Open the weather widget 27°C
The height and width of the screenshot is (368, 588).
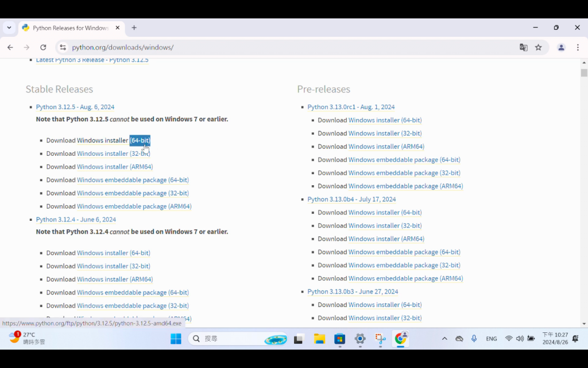tap(27, 338)
